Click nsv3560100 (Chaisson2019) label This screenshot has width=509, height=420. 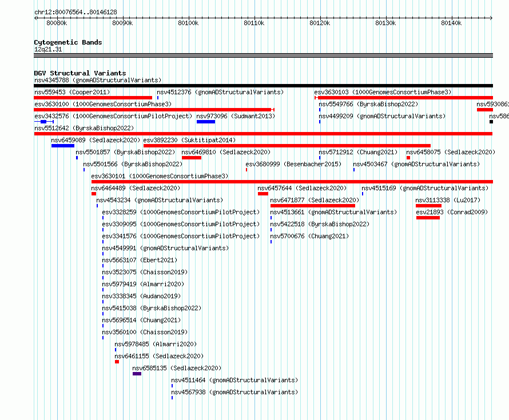(x=145, y=332)
